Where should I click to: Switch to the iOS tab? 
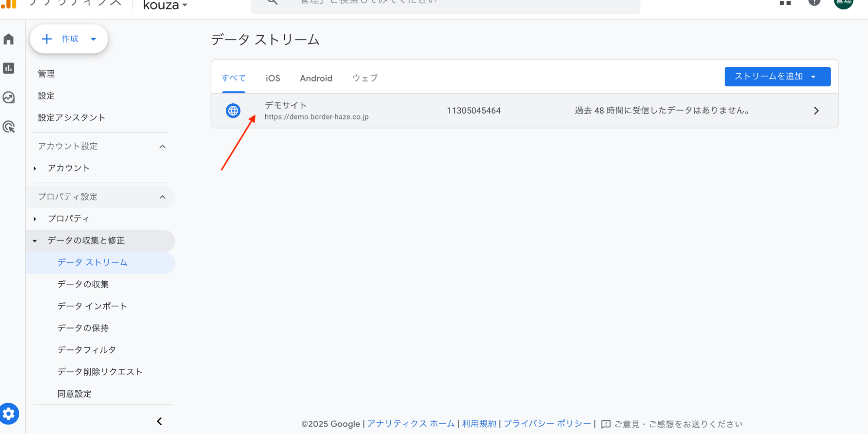(x=272, y=78)
